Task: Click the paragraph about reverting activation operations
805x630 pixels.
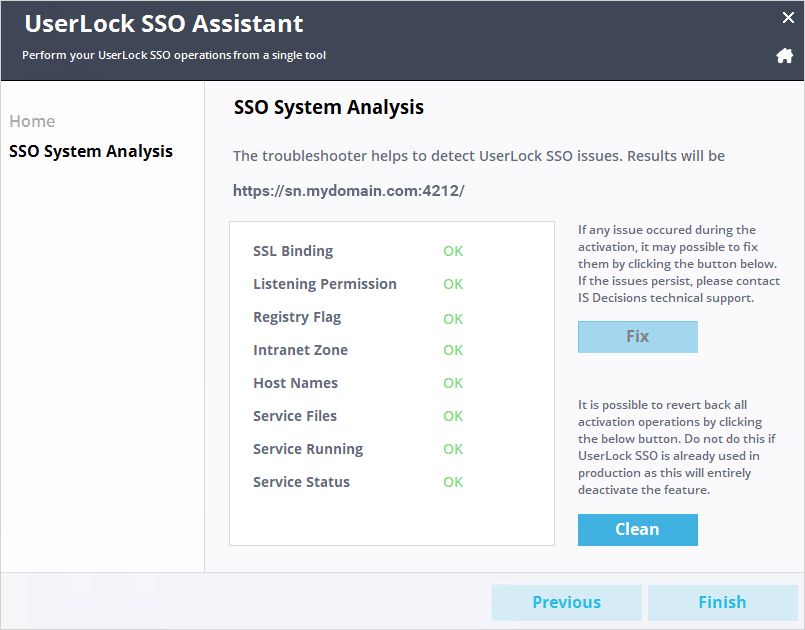Action: point(677,447)
